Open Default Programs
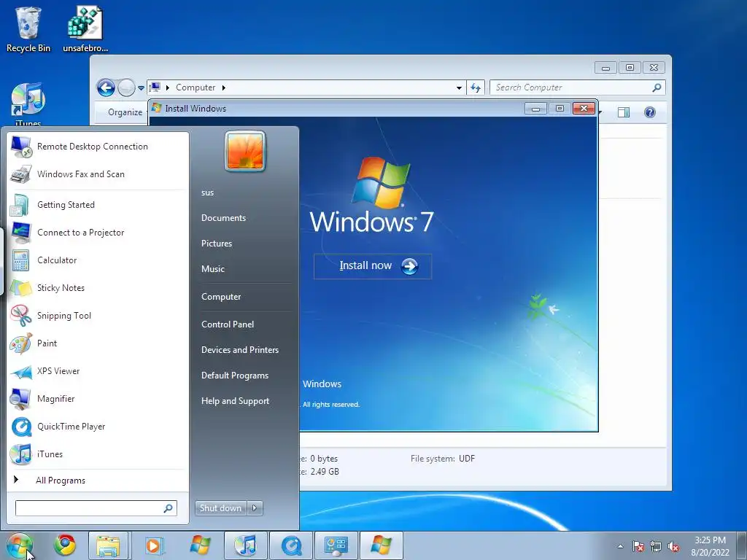 coord(234,376)
